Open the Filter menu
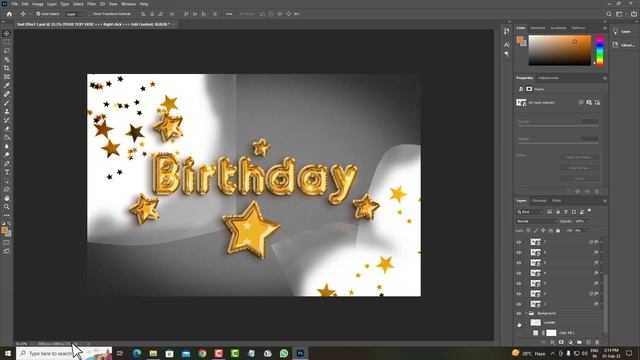This screenshot has width=640, height=360. 91,4
